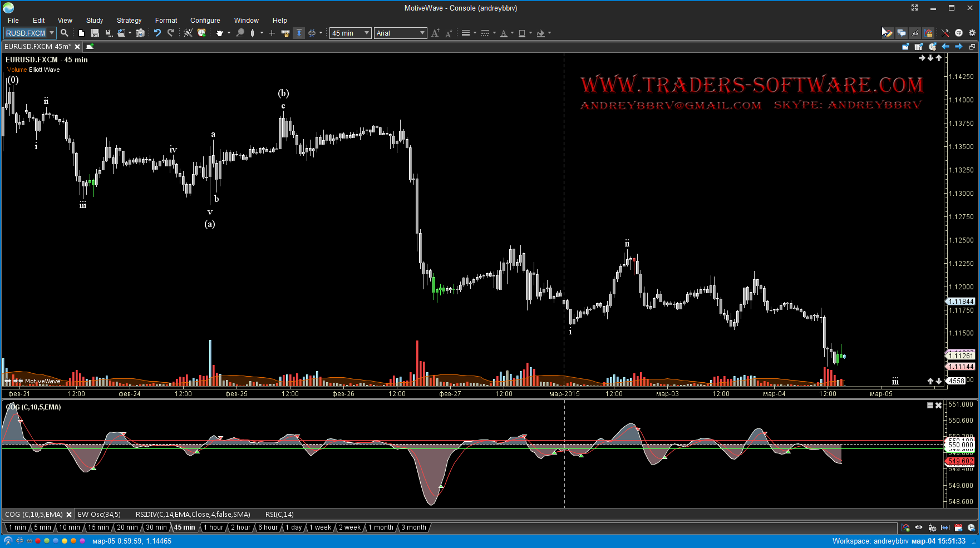Take a chart snapshot with camera icon
The height and width of the screenshot is (548, 980).
(140, 33)
